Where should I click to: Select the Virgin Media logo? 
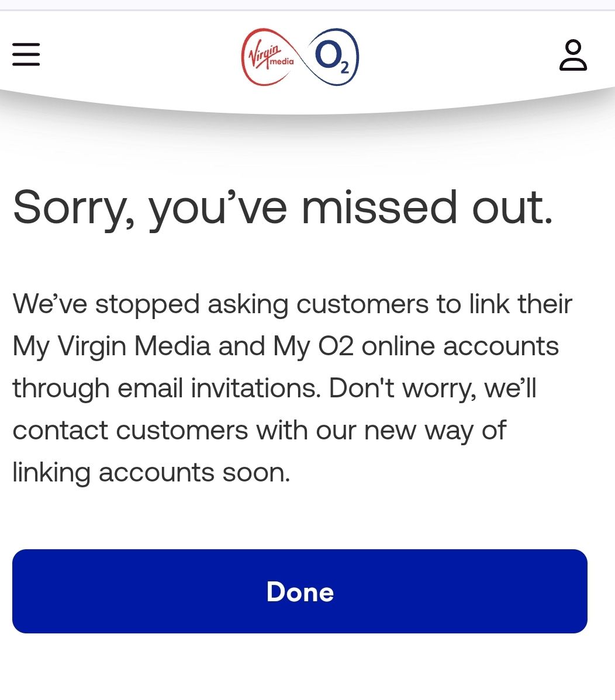pos(268,56)
